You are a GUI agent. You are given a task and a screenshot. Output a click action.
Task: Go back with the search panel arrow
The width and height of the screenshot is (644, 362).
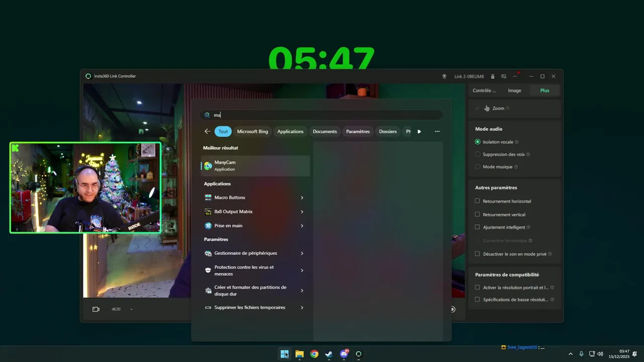(x=207, y=131)
